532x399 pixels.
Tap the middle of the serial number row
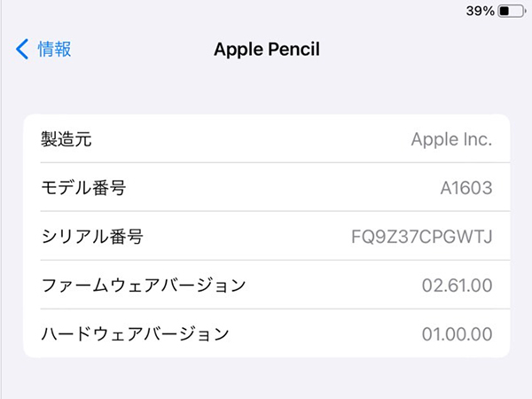[266, 237]
